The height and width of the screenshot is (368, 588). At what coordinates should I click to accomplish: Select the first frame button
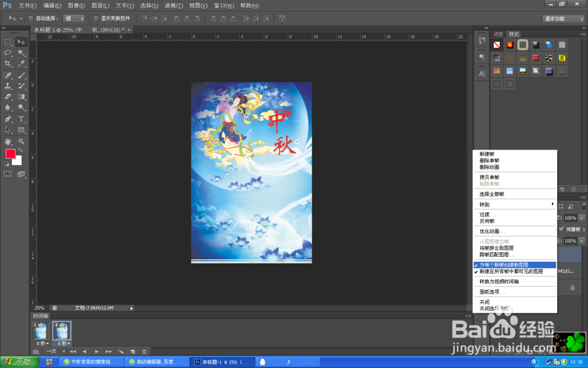[x=73, y=352]
